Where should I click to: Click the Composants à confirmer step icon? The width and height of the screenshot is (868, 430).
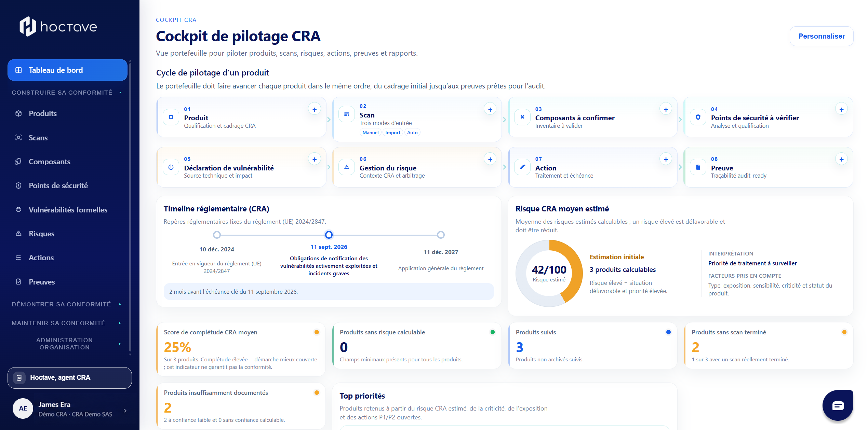(x=522, y=117)
